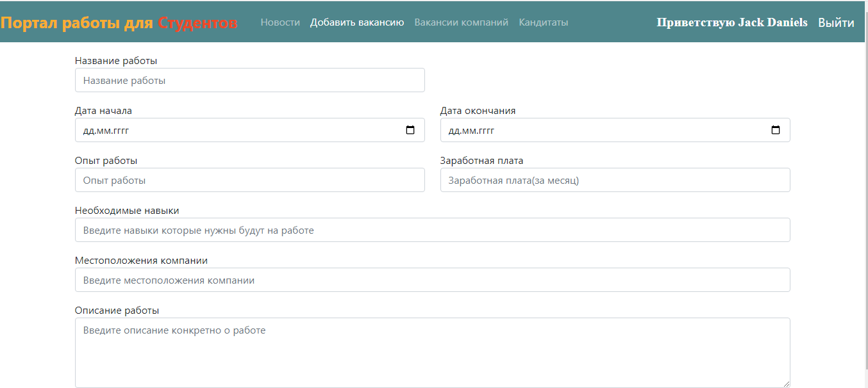Click the Заработная плата label

482,161
